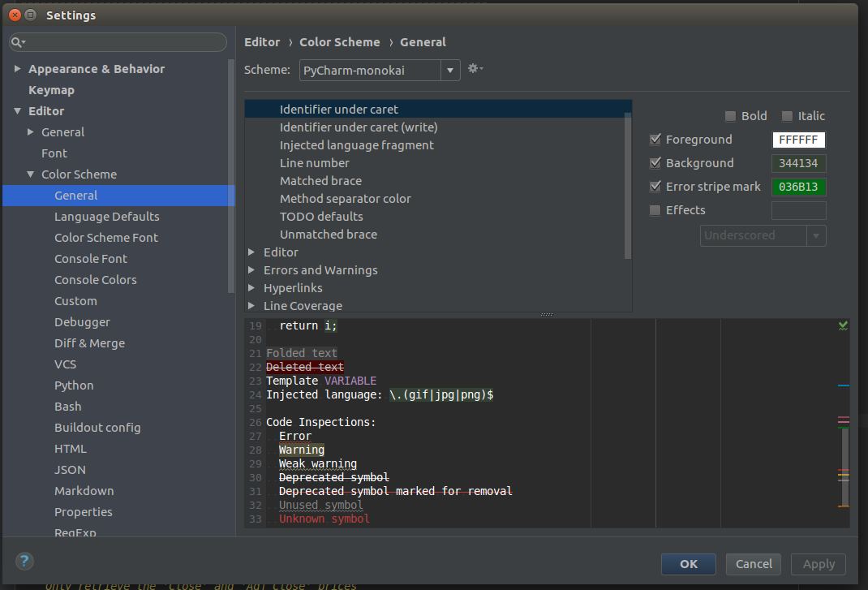
Task: Click the help question mark icon
Action: (x=24, y=561)
